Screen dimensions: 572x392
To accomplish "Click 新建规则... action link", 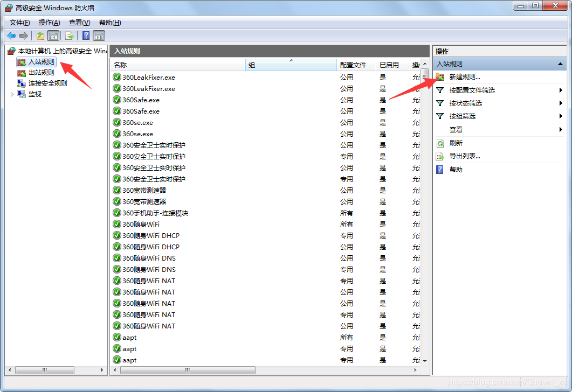I will (465, 77).
